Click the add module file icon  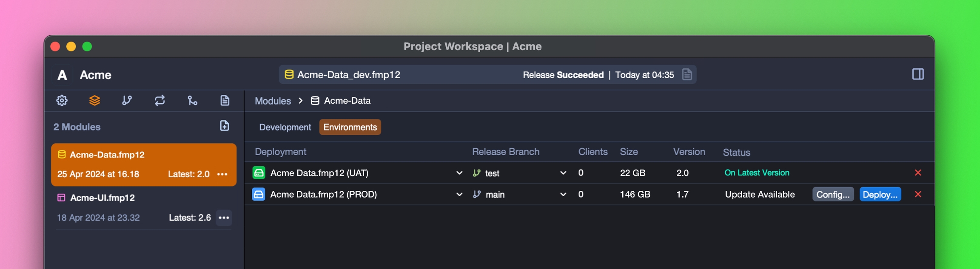[x=224, y=126]
